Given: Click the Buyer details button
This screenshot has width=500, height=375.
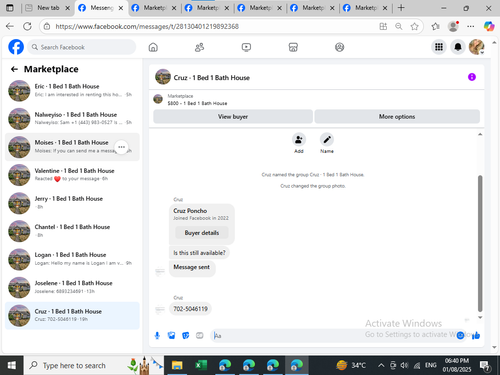Looking at the screenshot, I should point(202,233).
